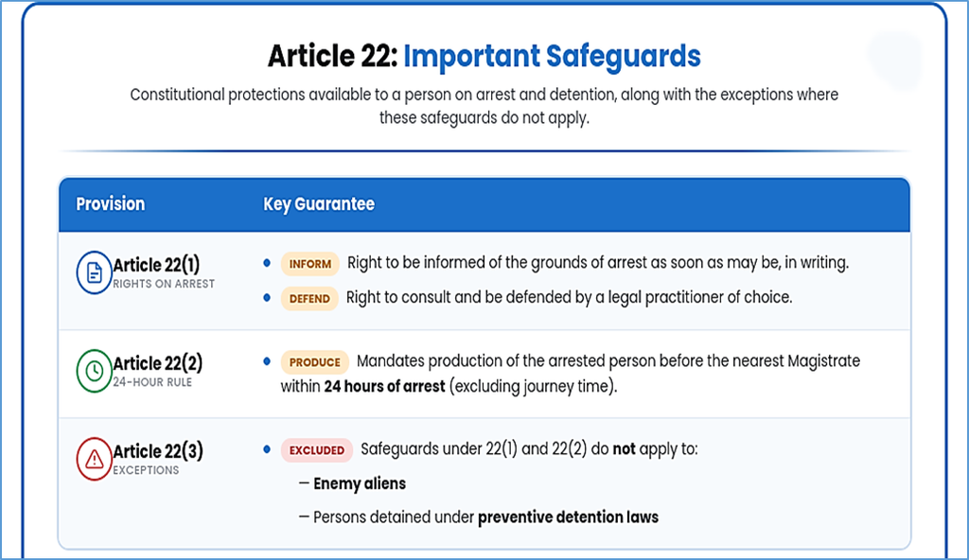Click the Key Guarantee column header
This screenshot has height=560, width=969.
pyautogui.click(x=319, y=204)
